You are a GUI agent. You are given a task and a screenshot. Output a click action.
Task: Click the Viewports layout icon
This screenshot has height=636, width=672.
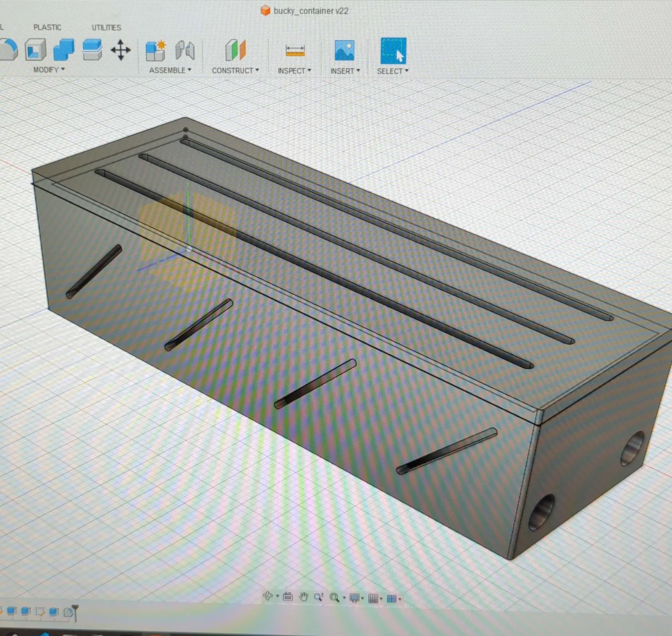(391, 599)
